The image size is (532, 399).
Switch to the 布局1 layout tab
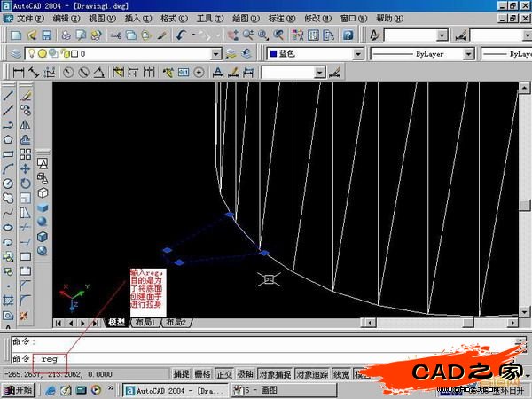(144, 324)
